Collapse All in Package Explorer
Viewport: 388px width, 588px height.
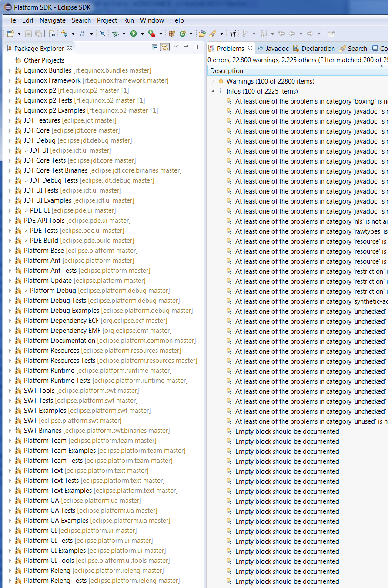154,47
